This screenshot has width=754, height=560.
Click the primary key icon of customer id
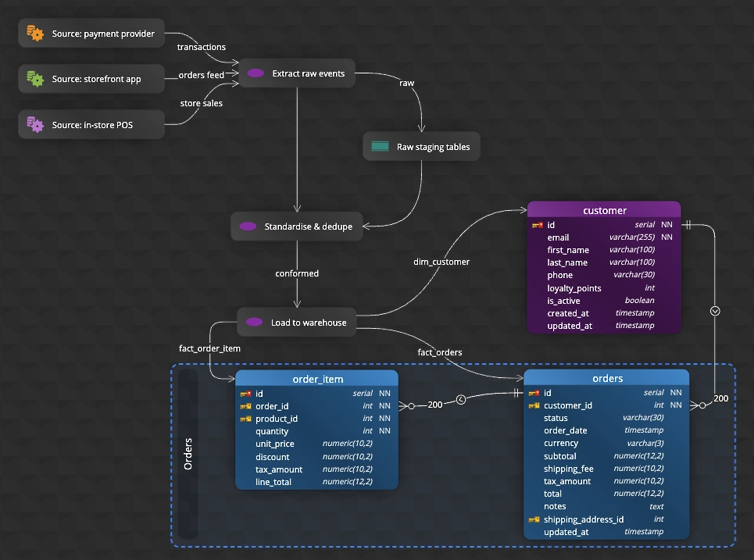pyautogui.click(x=537, y=225)
